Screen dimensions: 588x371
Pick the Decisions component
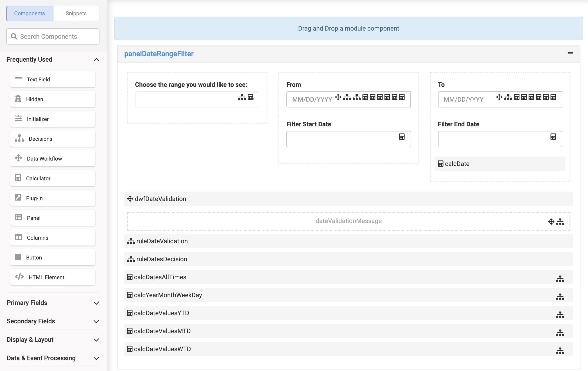[53, 139]
